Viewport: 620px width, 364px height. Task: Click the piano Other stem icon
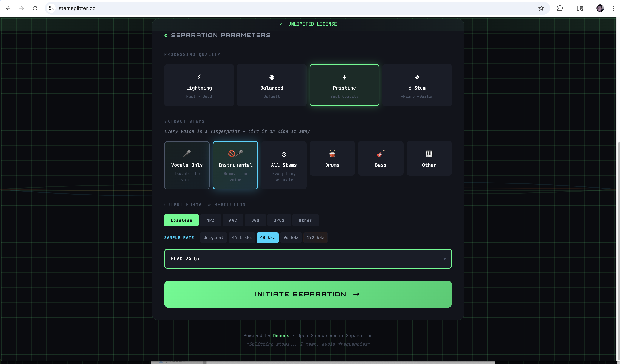click(429, 154)
